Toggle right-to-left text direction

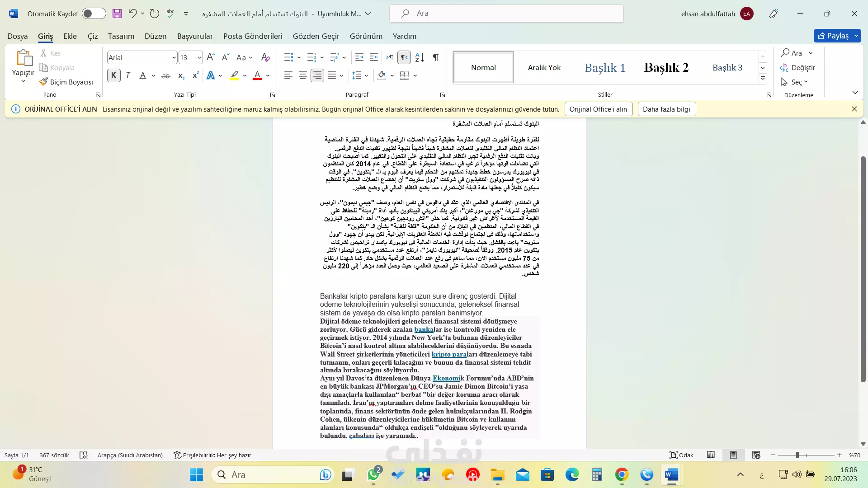pyautogui.click(x=404, y=57)
